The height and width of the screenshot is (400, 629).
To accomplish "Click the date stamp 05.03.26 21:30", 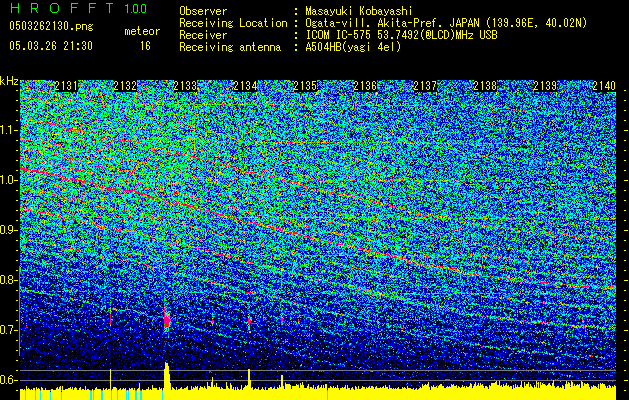I will tap(51, 46).
